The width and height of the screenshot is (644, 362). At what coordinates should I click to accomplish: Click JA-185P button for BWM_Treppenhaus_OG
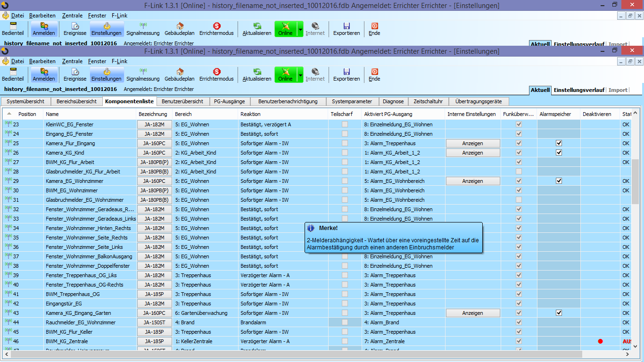pyautogui.click(x=154, y=294)
